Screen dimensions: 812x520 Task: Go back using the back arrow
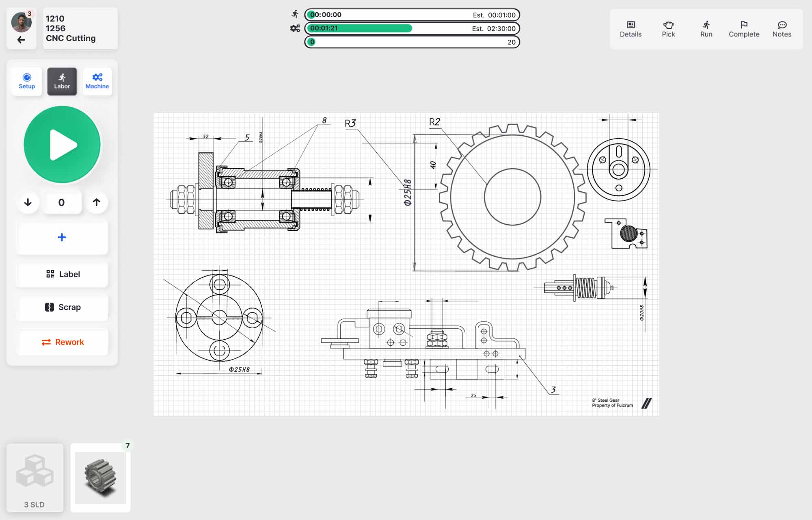(x=21, y=39)
